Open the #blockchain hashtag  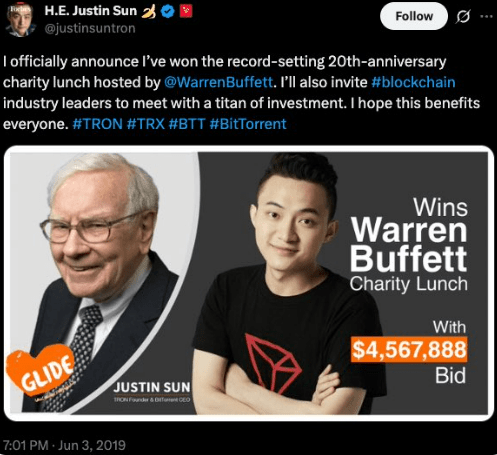point(413,82)
